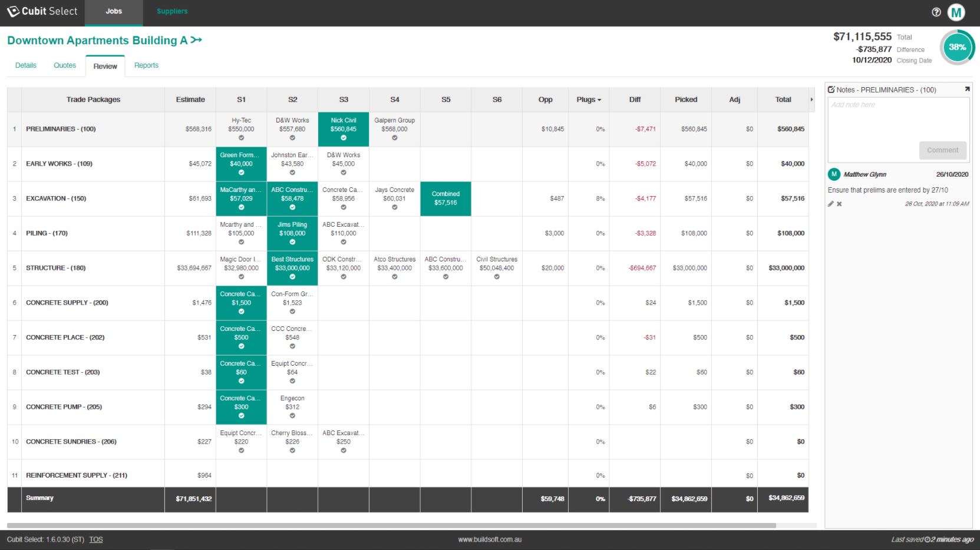980x550 pixels.
Task: Click the Notes edit icon in panel header
Action: pos(831,90)
